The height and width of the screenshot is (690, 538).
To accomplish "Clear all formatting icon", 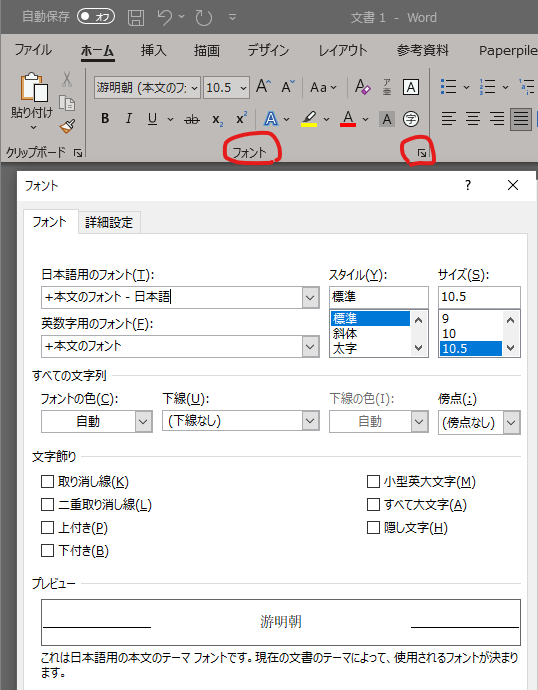I will [x=362, y=87].
